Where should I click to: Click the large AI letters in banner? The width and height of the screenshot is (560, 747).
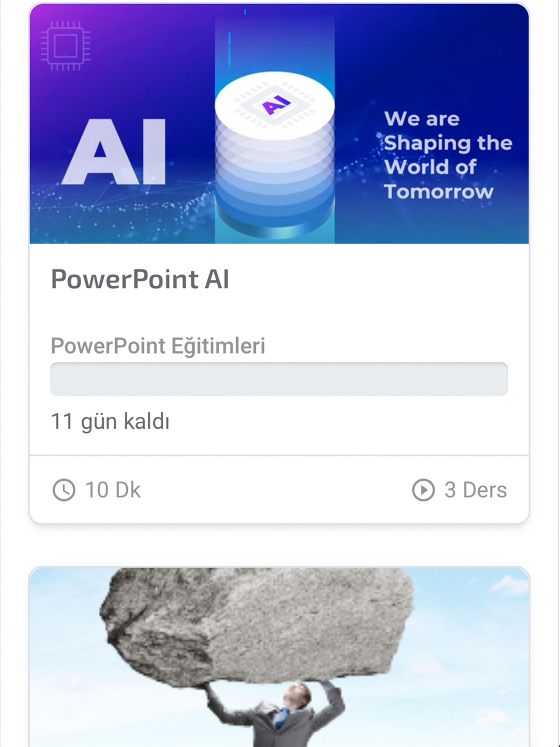tap(114, 152)
